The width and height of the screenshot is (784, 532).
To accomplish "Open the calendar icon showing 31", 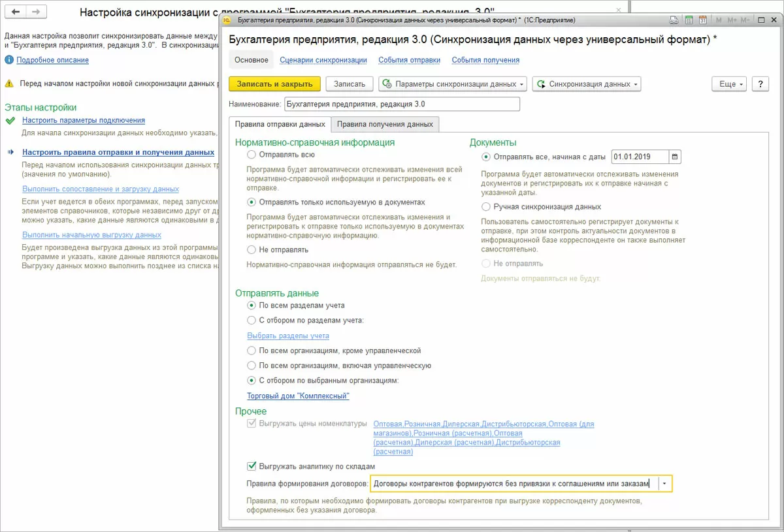I will pyautogui.click(x=703, y=20).
